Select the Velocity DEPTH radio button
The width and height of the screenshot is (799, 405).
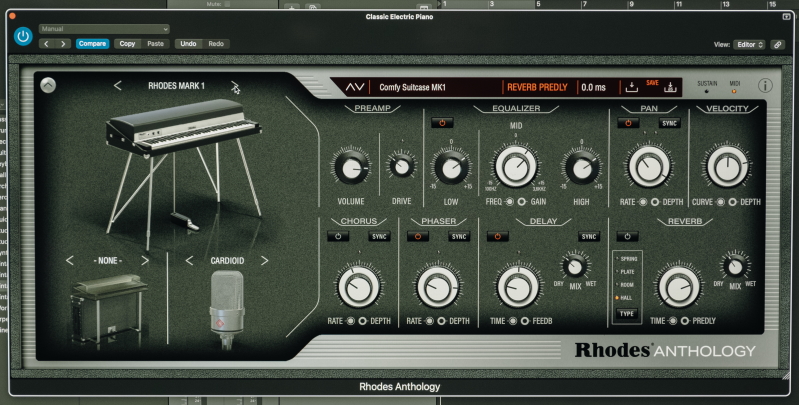click(733, 202)
